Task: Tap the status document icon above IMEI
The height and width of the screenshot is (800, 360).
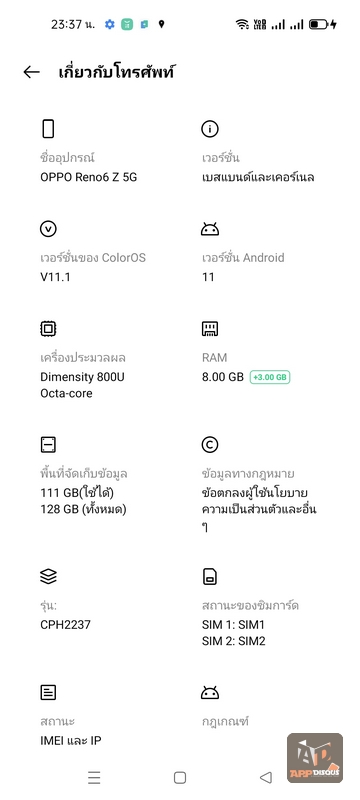Action: click(48, 693)
